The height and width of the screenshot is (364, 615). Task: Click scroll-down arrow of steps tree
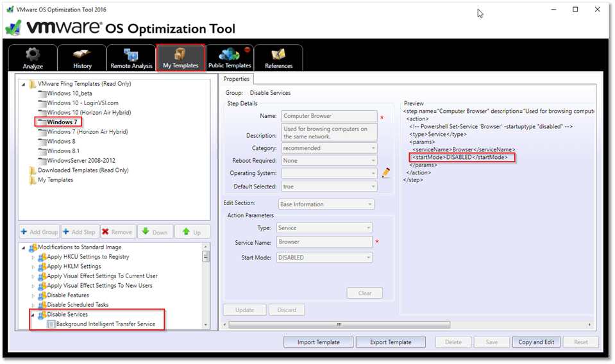coord(206,325)
